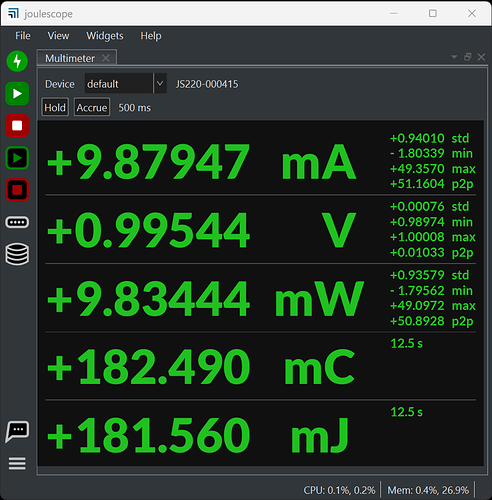
Task: Open the chat feedback speech bubble icon
Action: tap(17, 431)
